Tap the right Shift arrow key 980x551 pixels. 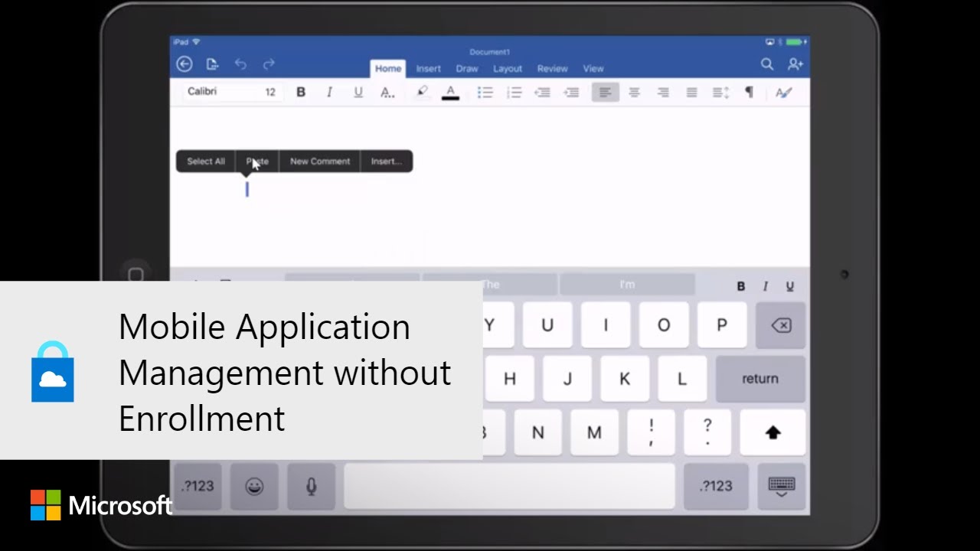point(773,432)
